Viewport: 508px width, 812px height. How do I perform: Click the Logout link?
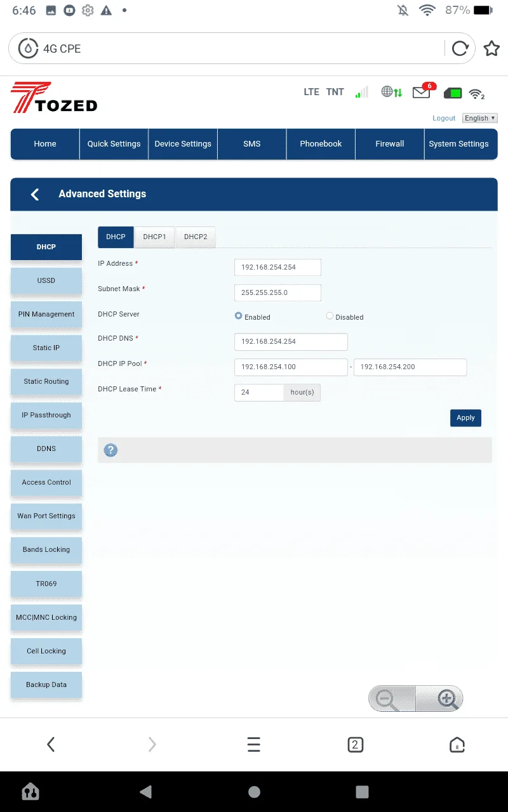(444, 118)
